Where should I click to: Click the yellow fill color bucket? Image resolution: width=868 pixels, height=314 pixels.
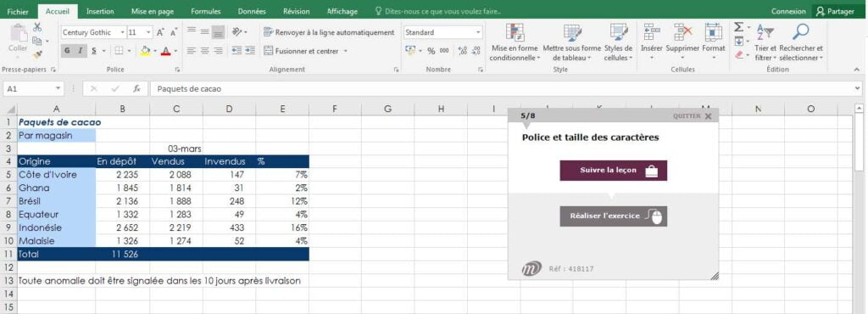pos(145,50)
